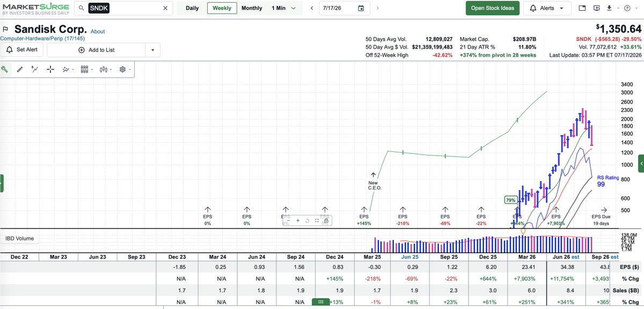
Task: Click the RS Rating 99 label
Action: click(608, 181)
